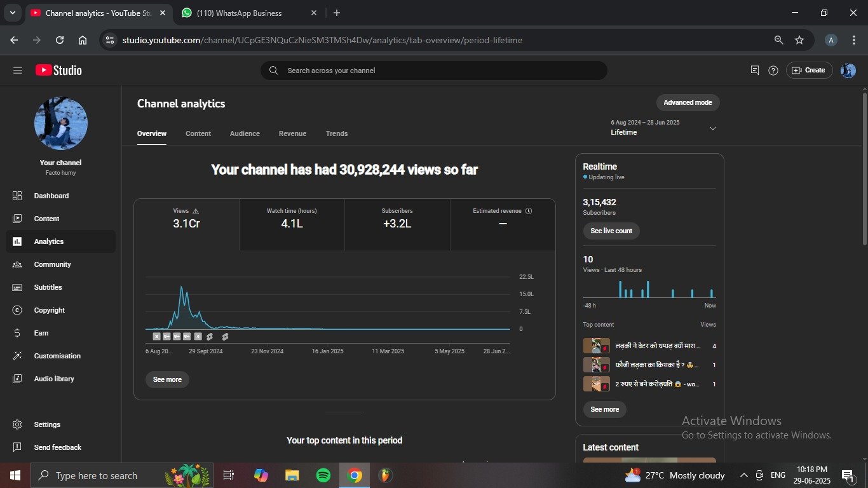Open File Explorer from the taskbar
This screenshot has width=868, height=488.
point(292,475)
